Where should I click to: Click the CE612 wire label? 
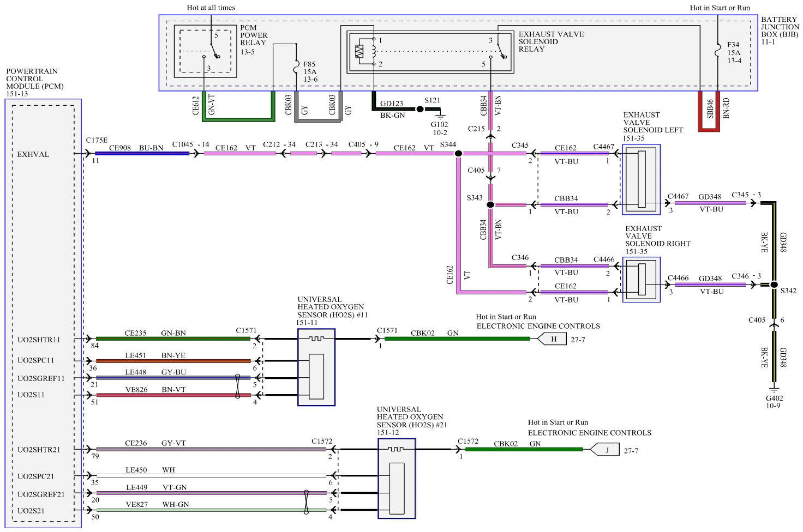(196, 106)
